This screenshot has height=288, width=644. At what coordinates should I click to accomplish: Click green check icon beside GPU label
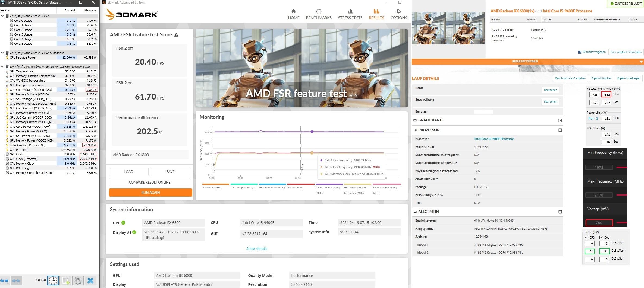(123, 223)
